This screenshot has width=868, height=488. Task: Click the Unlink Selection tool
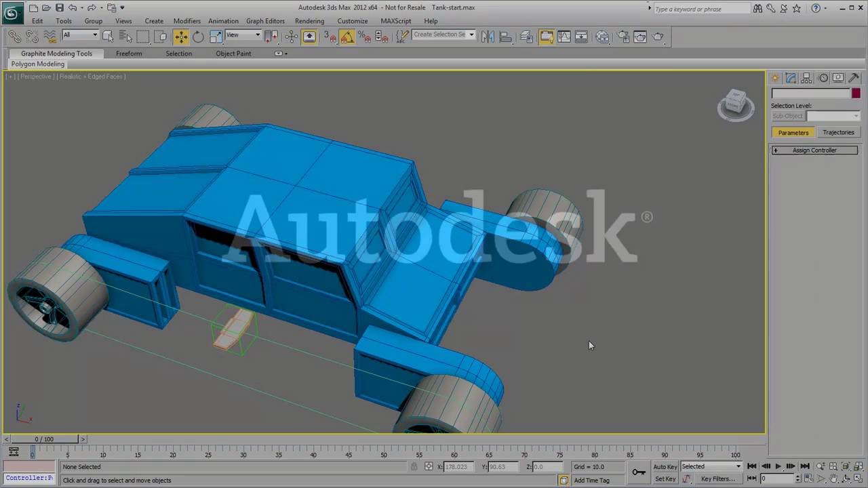point(32,37)
